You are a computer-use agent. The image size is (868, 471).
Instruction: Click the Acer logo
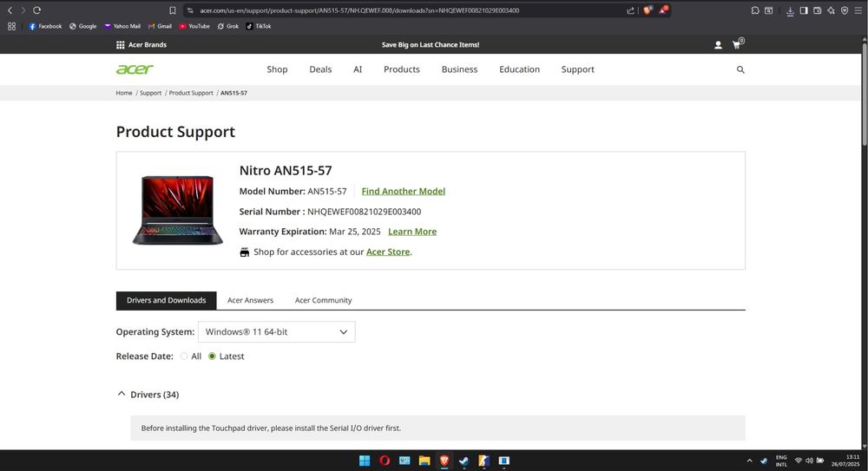point(135,69)
